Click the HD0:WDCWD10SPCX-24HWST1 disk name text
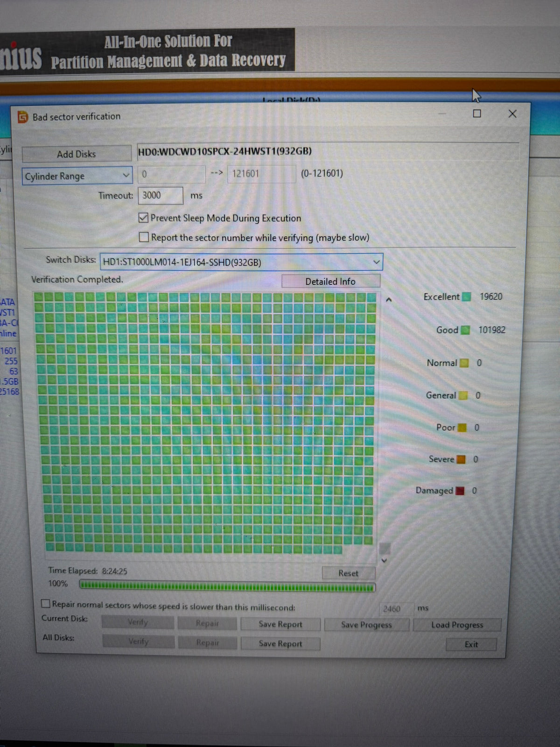 tap(225, 151)
